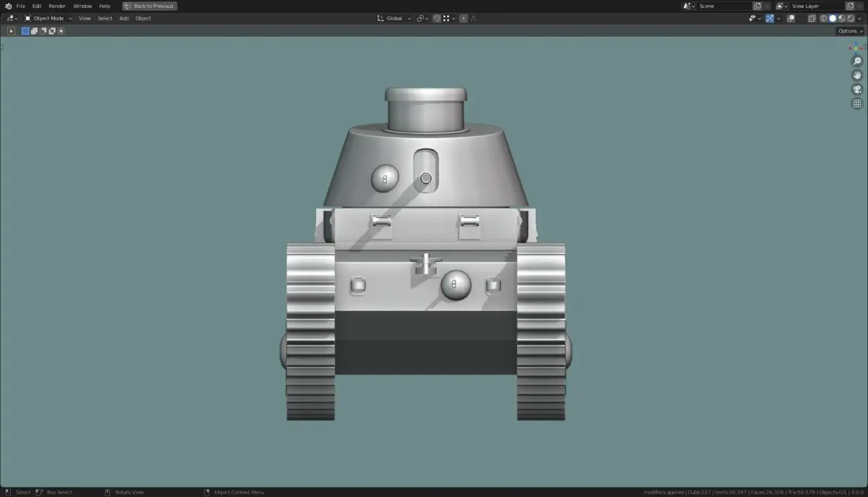Click the Back to Previous button
868x497 pixels.
point(150,6)
